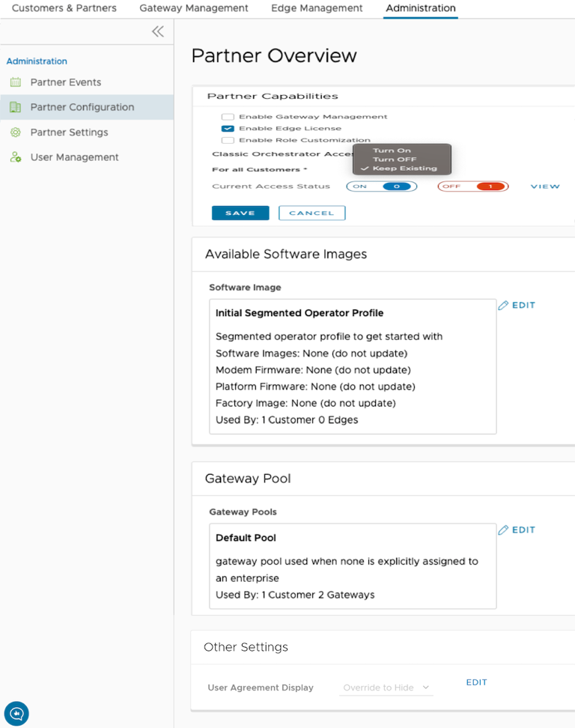This screenshot has height=728, width=575.
Task: Click VIEW link for access status
Action: 545,186
